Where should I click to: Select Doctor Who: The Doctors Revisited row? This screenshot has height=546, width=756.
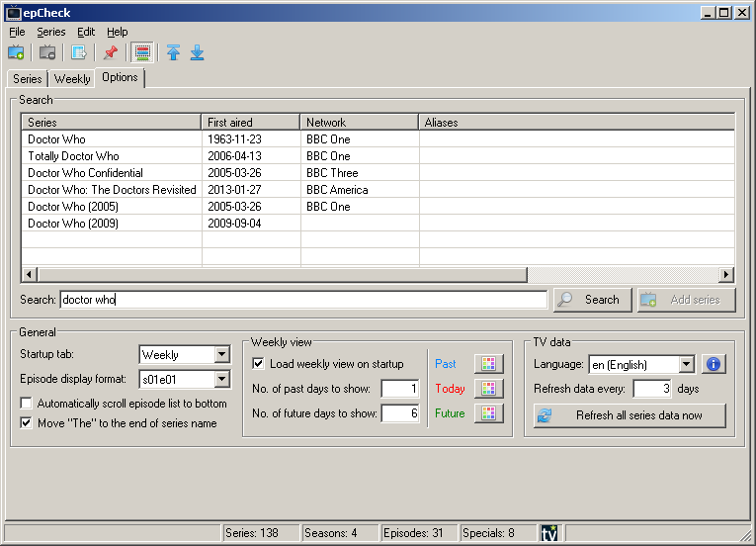click(x=378, y=190)
